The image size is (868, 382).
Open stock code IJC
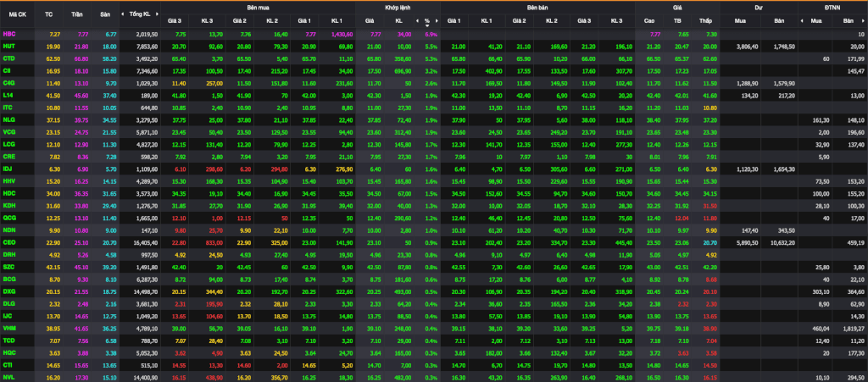[8, 315]
